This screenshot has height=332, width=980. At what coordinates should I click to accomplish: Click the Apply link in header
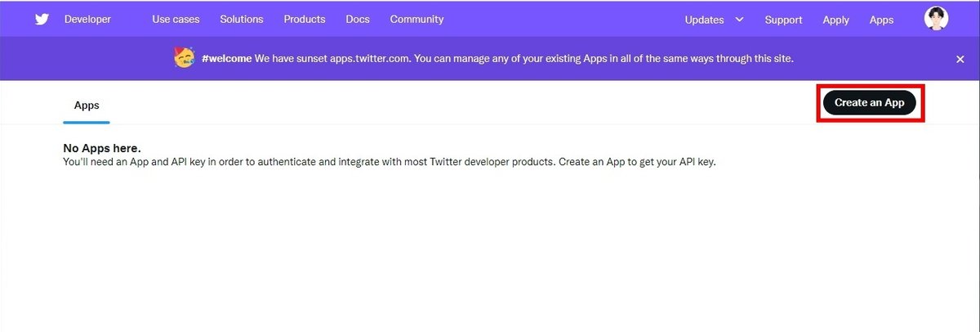click(835, 20)
